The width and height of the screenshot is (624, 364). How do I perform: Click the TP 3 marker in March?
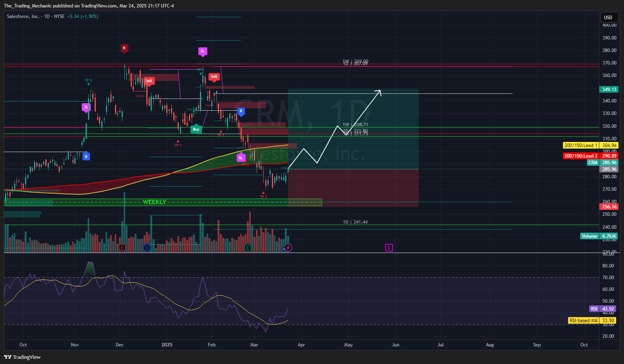(263, 197)
